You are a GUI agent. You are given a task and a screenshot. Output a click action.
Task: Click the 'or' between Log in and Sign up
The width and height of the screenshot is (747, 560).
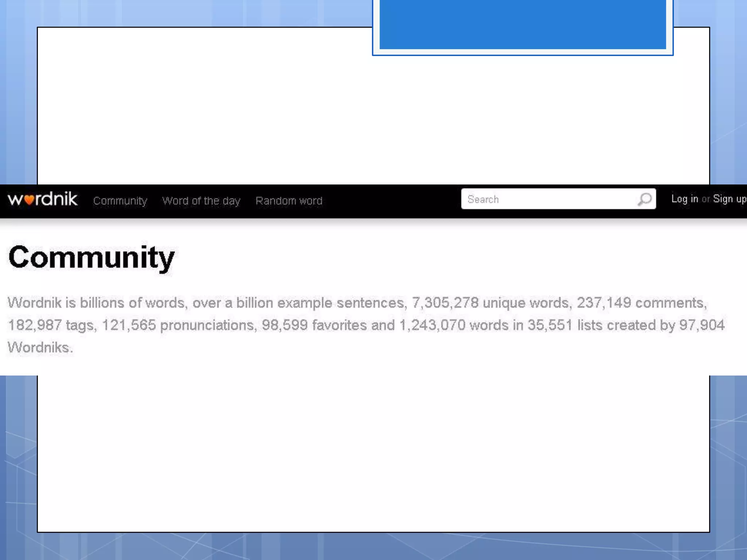(706, 199)
